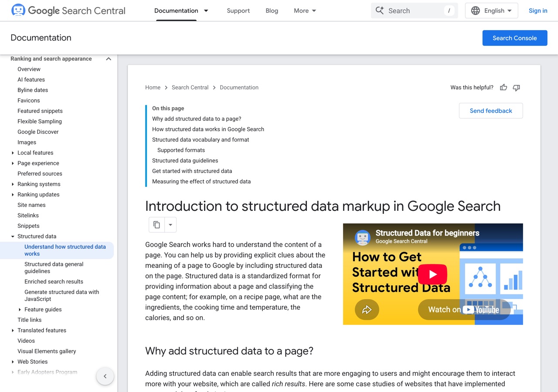The width and height of the screenshot is (558, 392).
Task: Expand the Web Stories tree item
Action: click(x=13, y=362)
